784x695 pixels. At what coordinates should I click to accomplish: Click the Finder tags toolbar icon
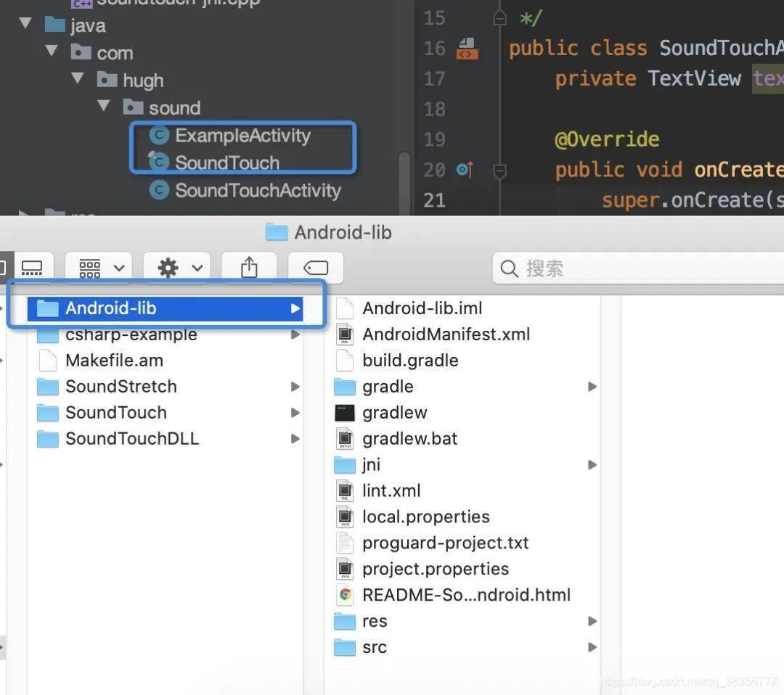click(x=315, y=268)
